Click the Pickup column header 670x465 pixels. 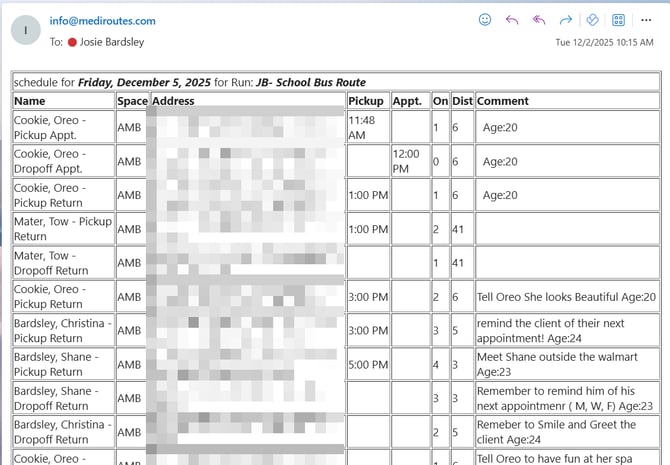pyautogui.click(x=366, y=101)
